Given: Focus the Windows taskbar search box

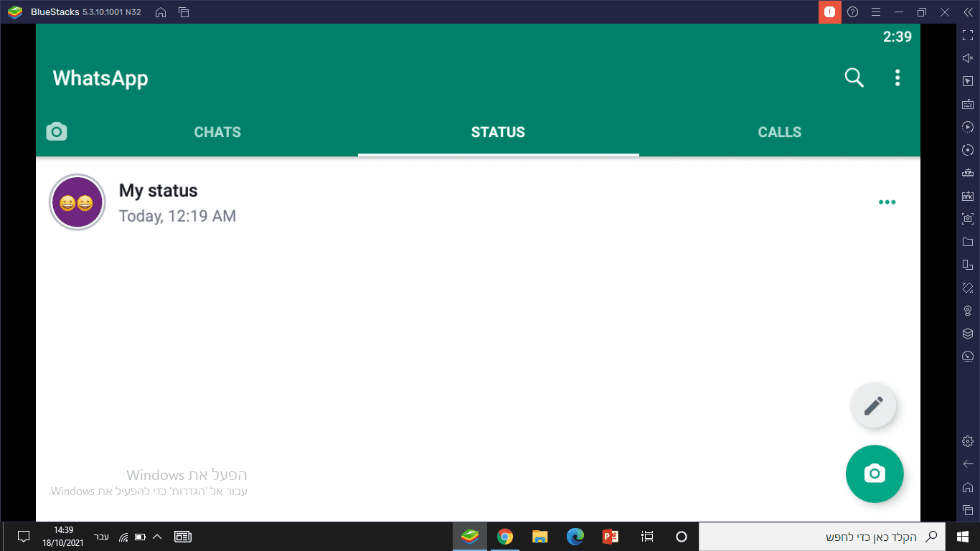Looking at the screenshot, I should (x=822, y=537).
